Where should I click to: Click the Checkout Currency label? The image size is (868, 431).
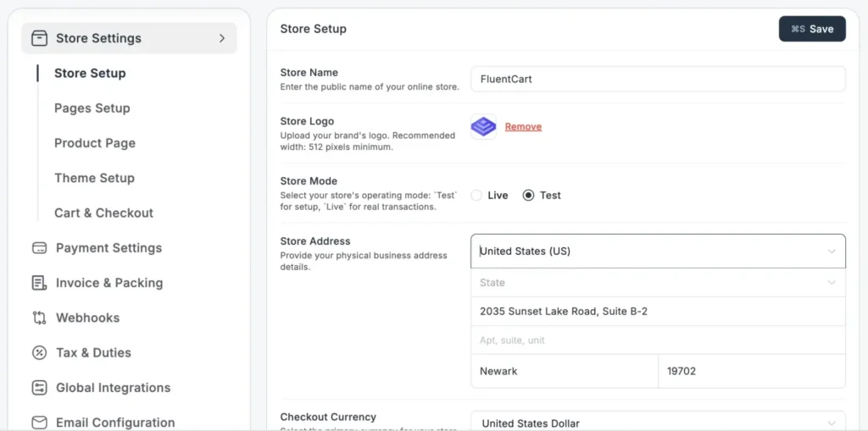[x=328, y=417]
